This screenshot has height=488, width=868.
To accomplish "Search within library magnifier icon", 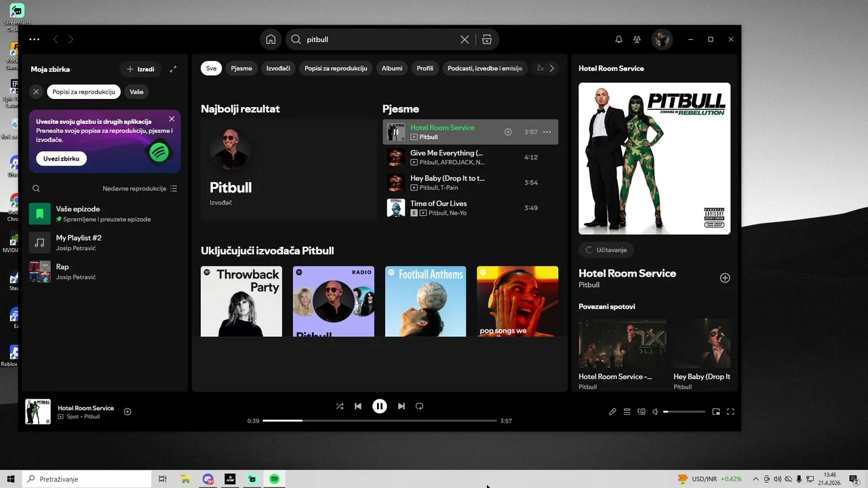I will [37, 188].
